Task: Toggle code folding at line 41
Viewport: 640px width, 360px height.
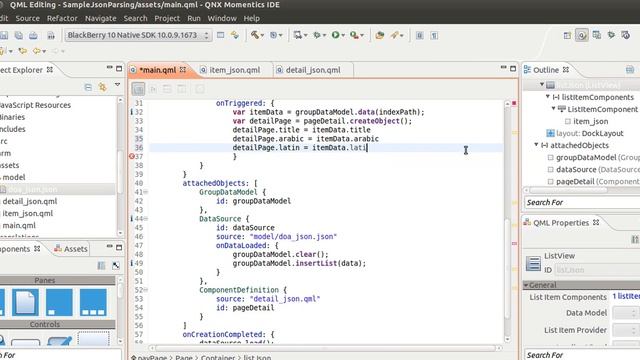Action: (x=146, y=192)
